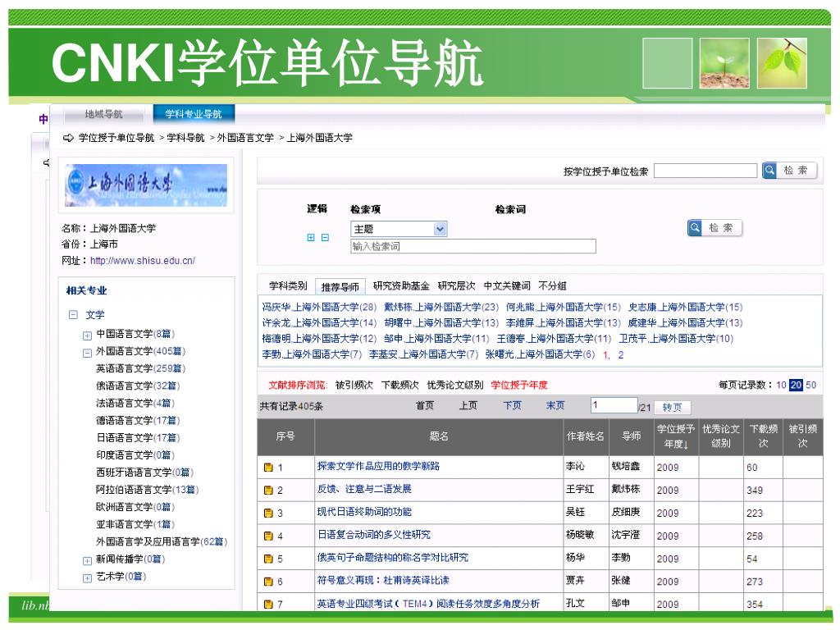Screen dimensions: 840x630
Task: Set records per page to 50
Action: coord(811,386)
